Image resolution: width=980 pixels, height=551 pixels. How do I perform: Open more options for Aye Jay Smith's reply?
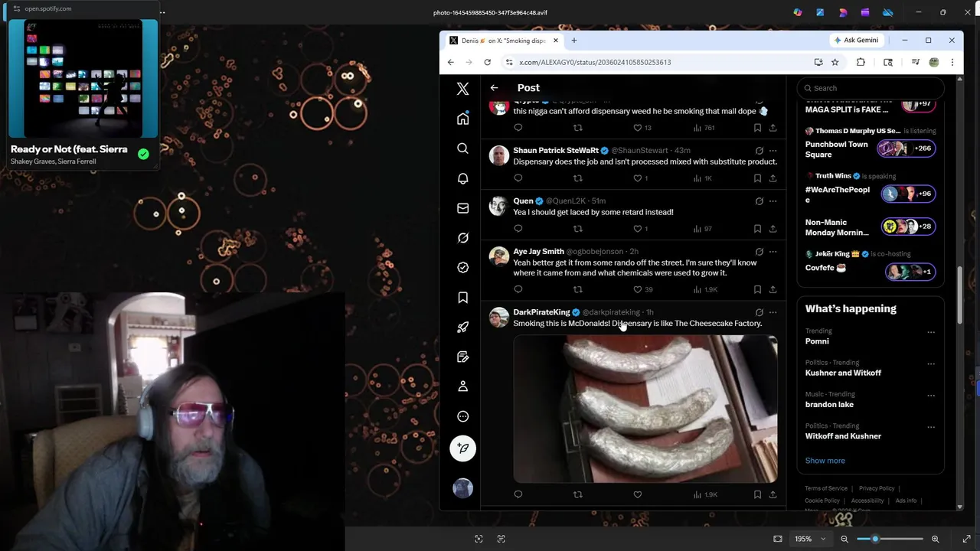(x=773, y=252)
